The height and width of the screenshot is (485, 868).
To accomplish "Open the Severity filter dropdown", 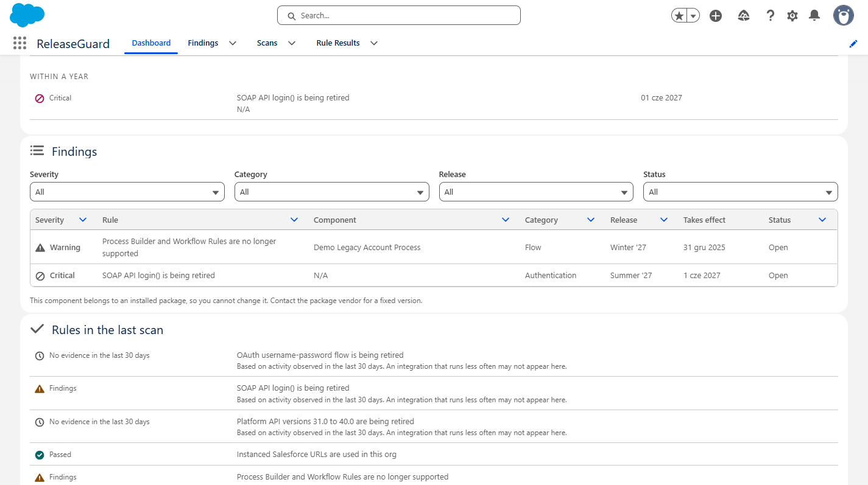I will pyautogui.click(x=127, y=192).
